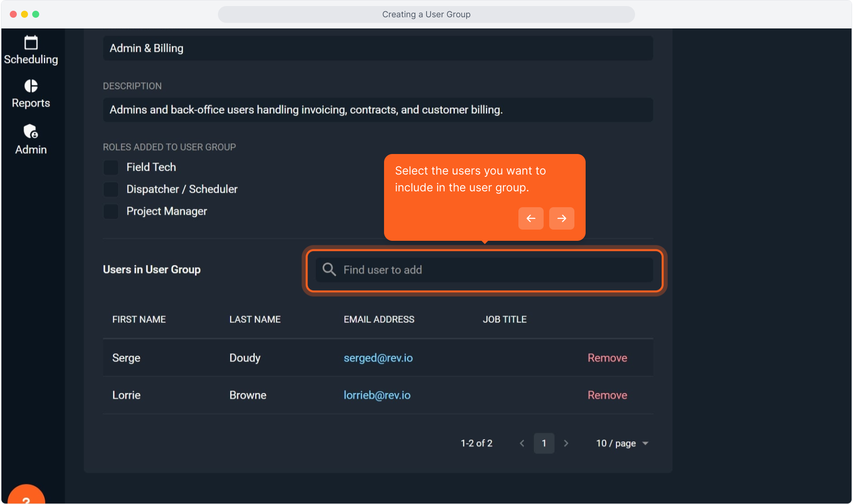Screen dimensions: 853x504
Task: Focus the Find user to add field
Action: (490, 270)
